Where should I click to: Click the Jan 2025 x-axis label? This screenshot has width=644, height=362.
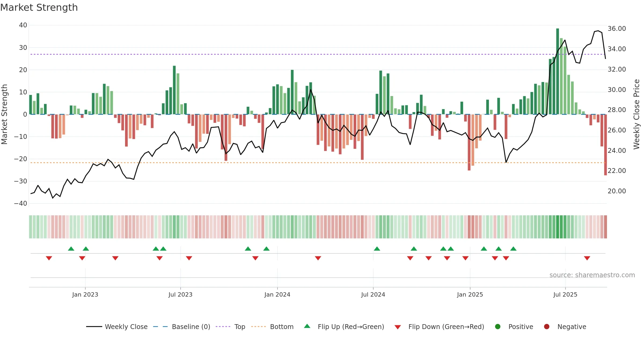pyautogui.click(x=470, y=294)
